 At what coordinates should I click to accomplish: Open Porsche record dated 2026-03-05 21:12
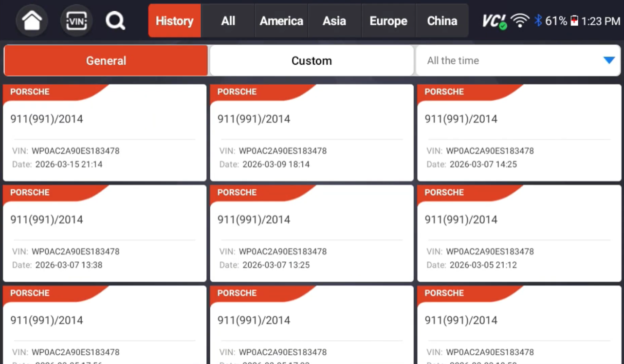click(519, 234)
